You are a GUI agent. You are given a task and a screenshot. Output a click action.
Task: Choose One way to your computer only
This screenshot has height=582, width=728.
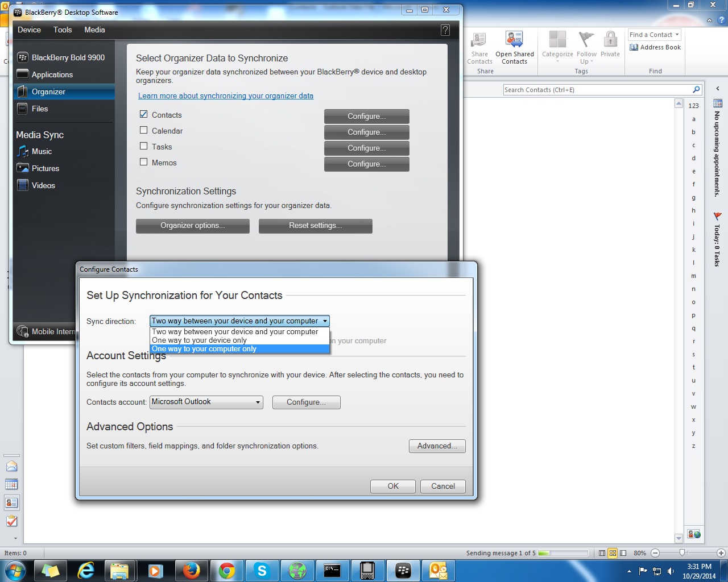click(239, 349)
